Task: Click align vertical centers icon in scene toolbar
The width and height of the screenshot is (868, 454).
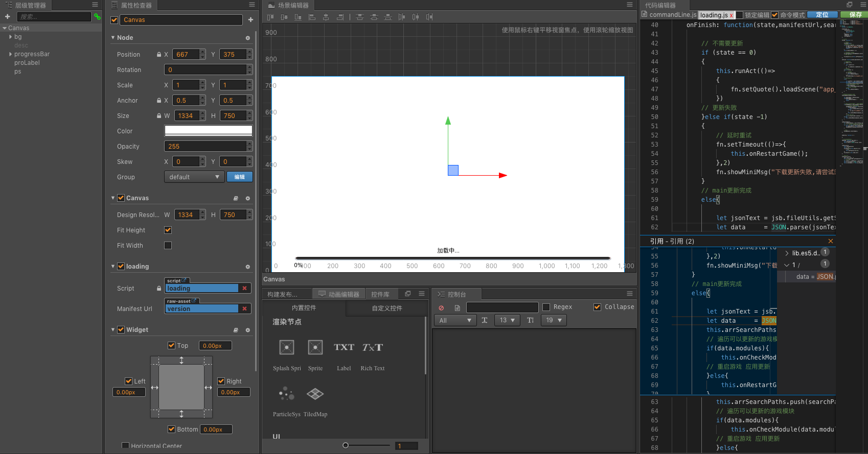Action: tap(284, 17)
